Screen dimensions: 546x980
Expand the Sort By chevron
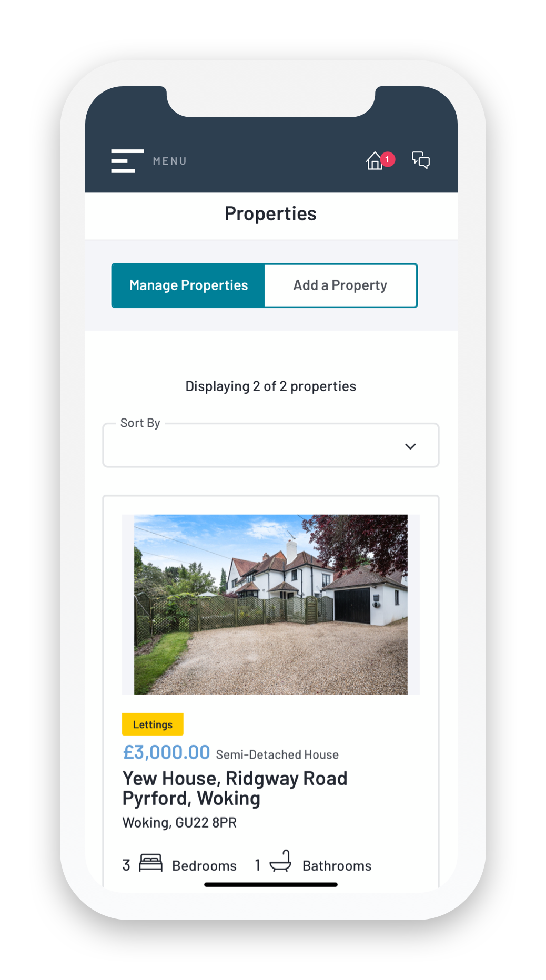(x=410, y=446)
